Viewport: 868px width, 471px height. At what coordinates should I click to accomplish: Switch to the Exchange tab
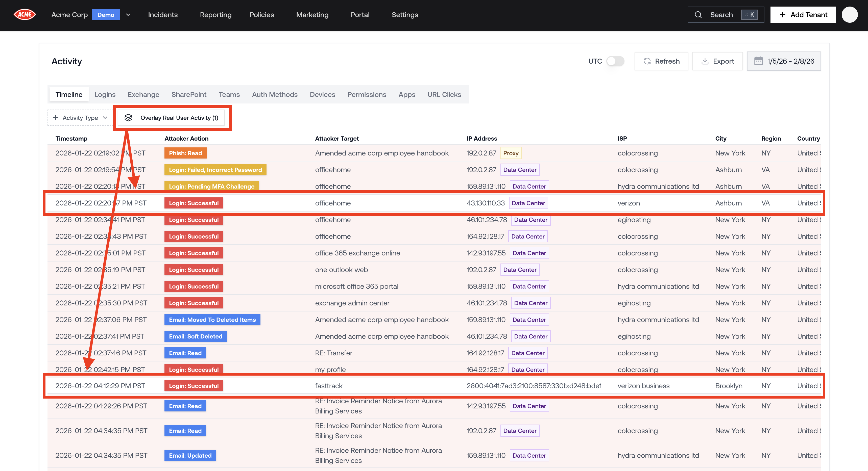coord(143,95)
